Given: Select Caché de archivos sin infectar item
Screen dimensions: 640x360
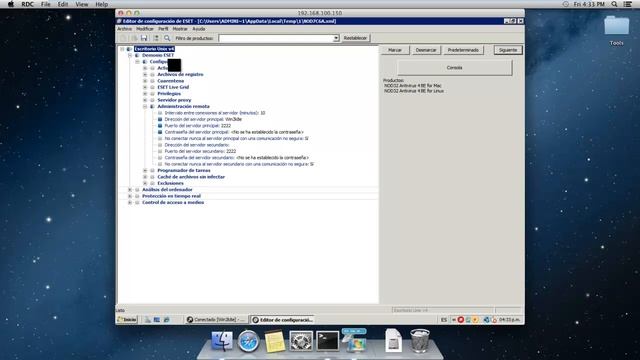Looking at the screenshot, I should click(191, 177).
